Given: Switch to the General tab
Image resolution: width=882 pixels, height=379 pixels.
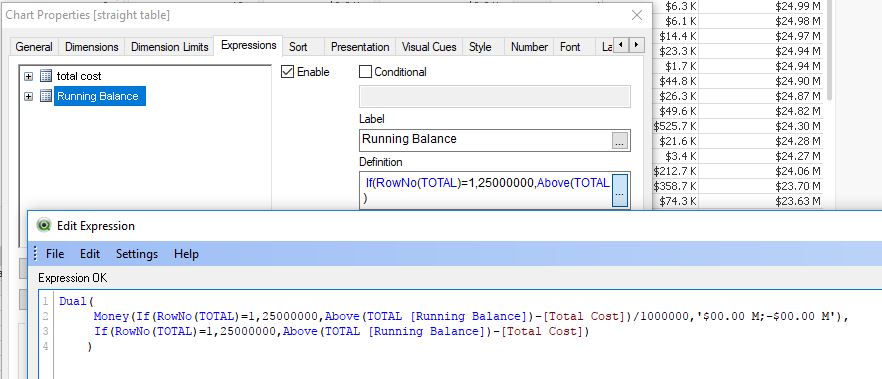Looking at the screenshot, I should [x=34, y=47].
